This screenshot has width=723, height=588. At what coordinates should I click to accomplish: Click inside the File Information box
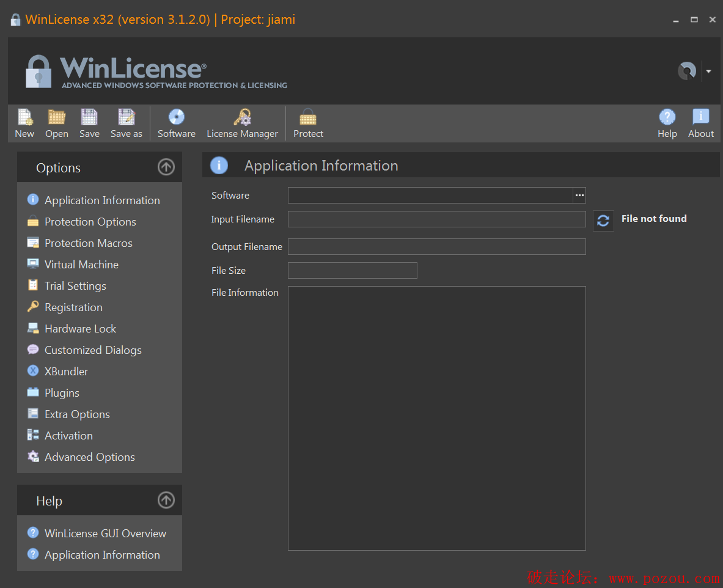click(x=436, y=418)
